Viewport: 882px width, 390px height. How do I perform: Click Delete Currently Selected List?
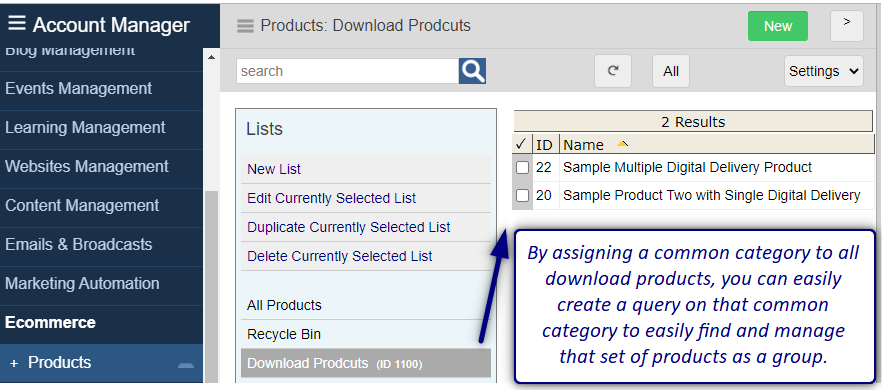[x=340, y=257]
